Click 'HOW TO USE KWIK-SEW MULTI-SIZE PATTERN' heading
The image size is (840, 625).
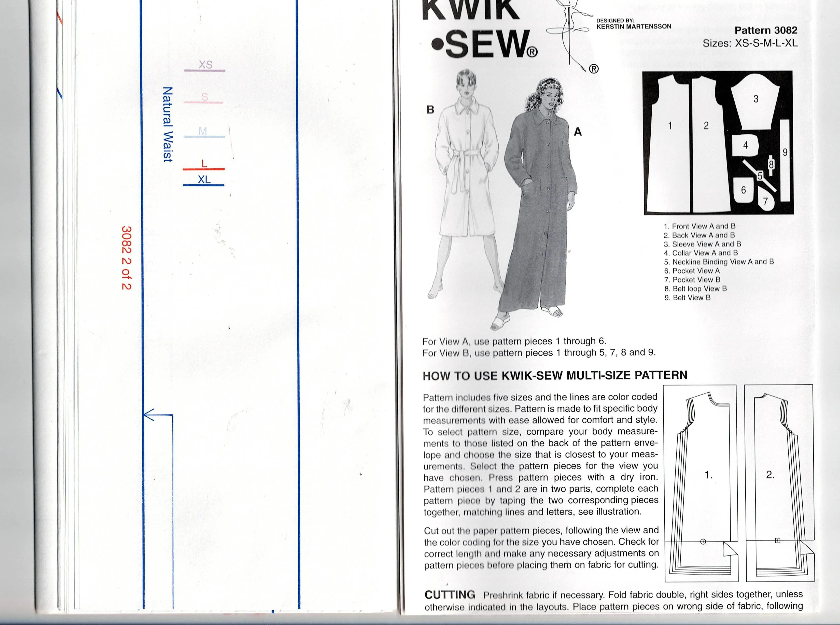tap(555, 375)
